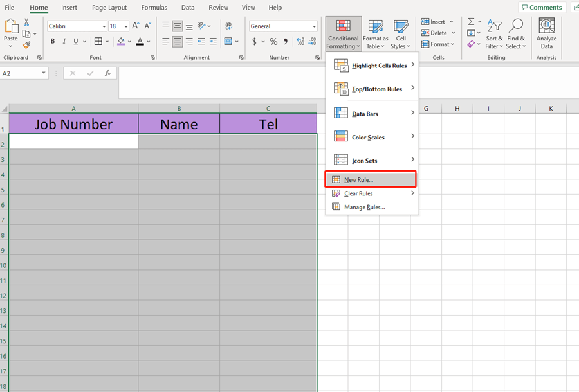Open Highlight Cells Rules submenu

pos(372,66)
